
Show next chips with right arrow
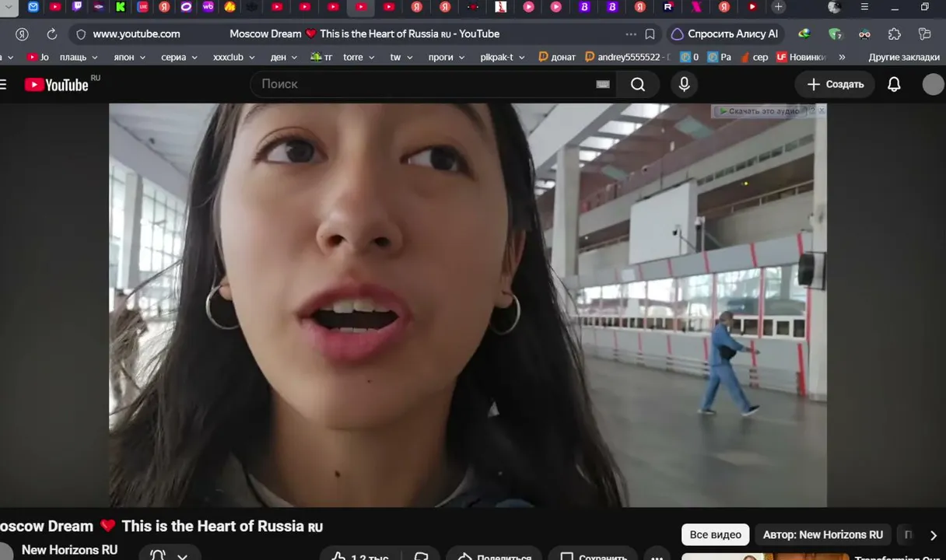click(x=933, y=535)
